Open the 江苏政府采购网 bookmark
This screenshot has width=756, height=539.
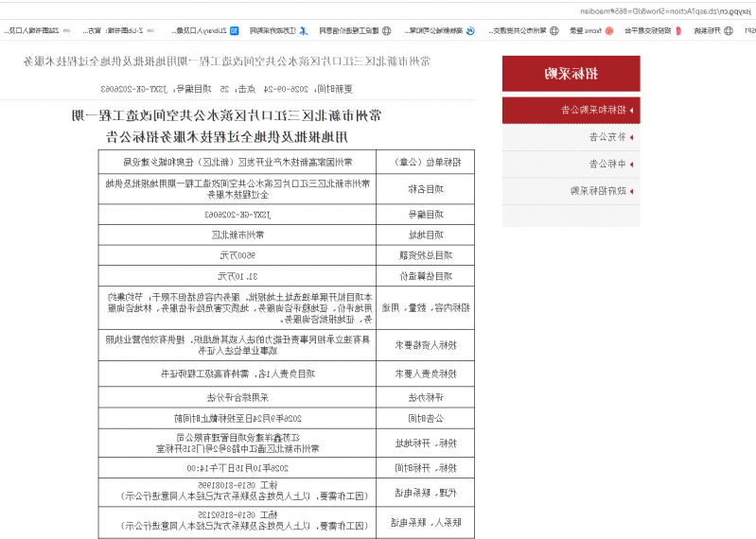click(279, 31)
